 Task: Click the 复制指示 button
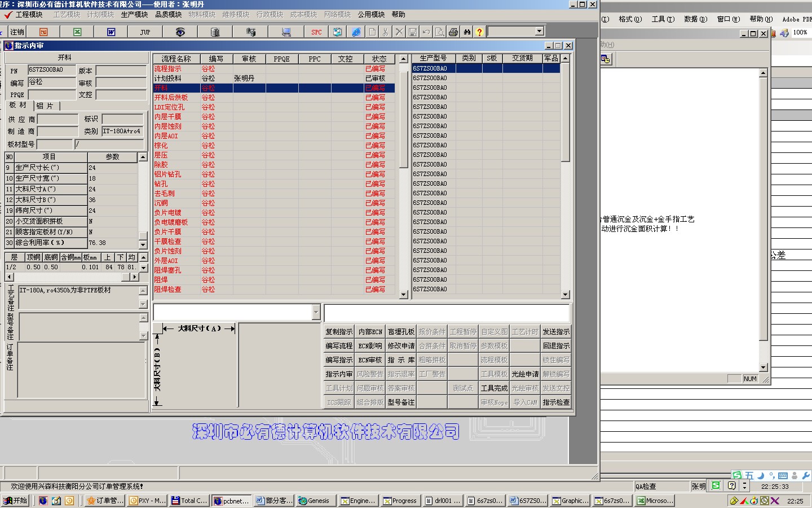click(x=339, y=332)
